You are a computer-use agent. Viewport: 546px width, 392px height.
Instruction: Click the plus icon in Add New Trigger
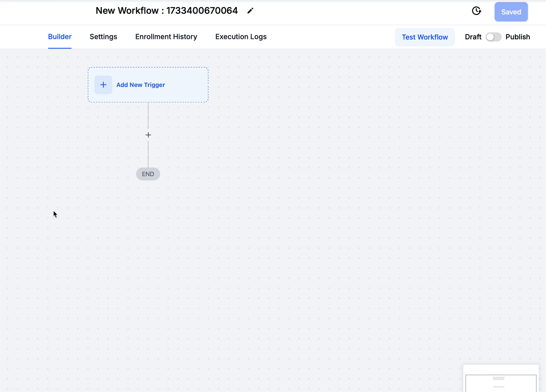pos(103,85)
